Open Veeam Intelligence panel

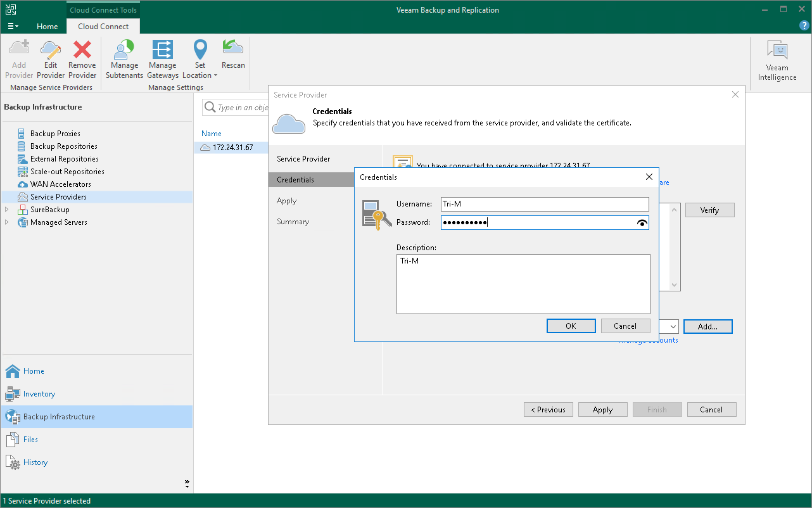777,61
